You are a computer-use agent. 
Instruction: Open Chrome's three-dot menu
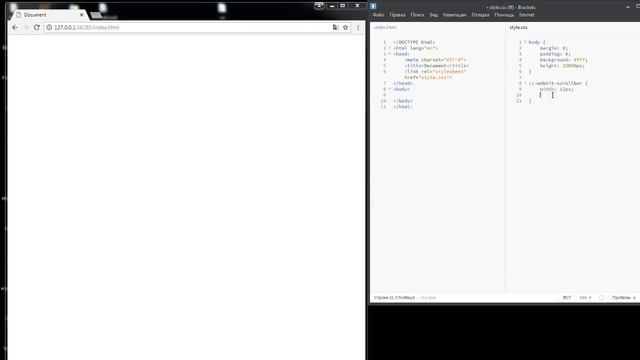(x=358, y=27)
